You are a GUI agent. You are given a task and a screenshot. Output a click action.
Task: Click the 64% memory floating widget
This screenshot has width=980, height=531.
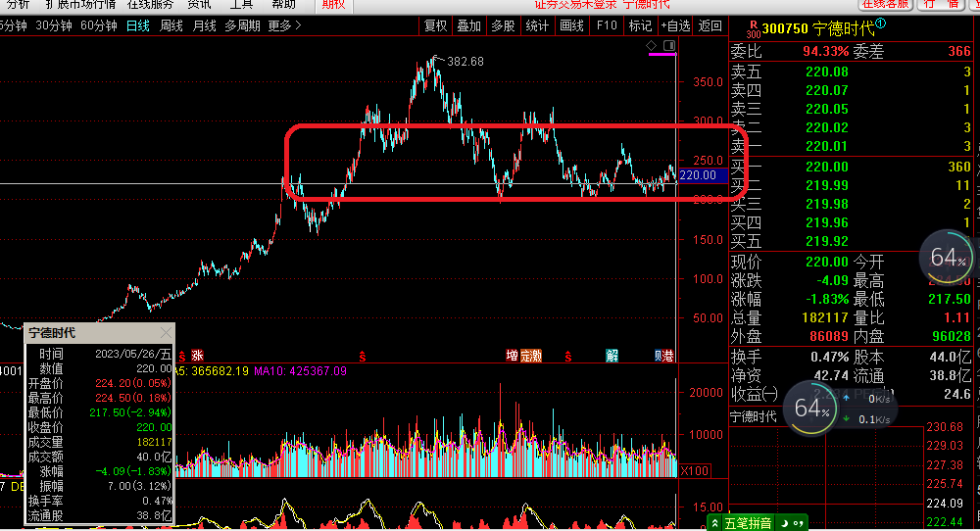(x=948, y=259)
